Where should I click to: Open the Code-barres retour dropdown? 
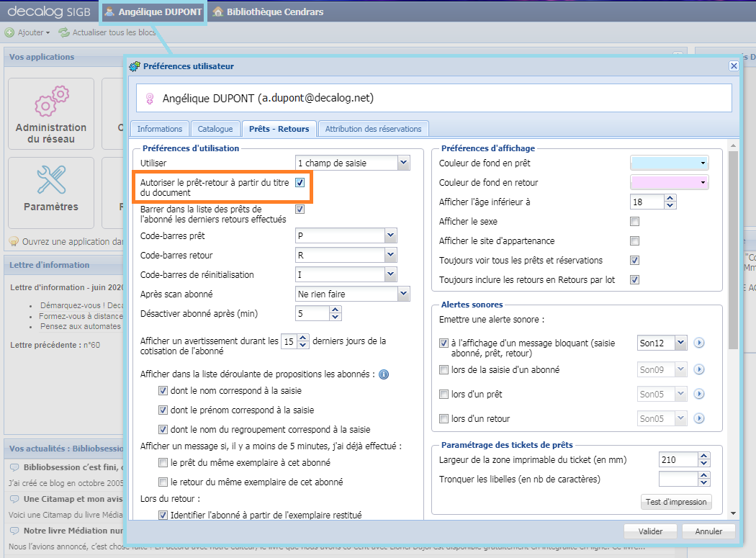click(390, 255)
